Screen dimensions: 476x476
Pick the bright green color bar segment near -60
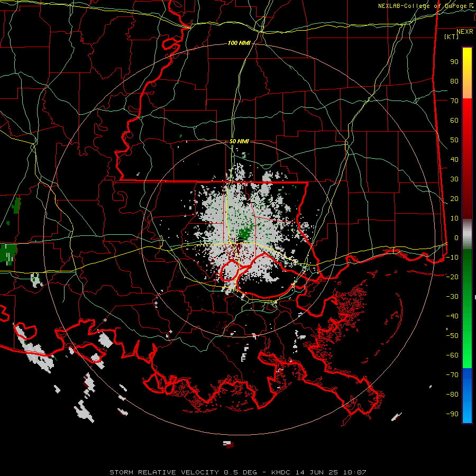pyautogui.click(x=467, y=358)
